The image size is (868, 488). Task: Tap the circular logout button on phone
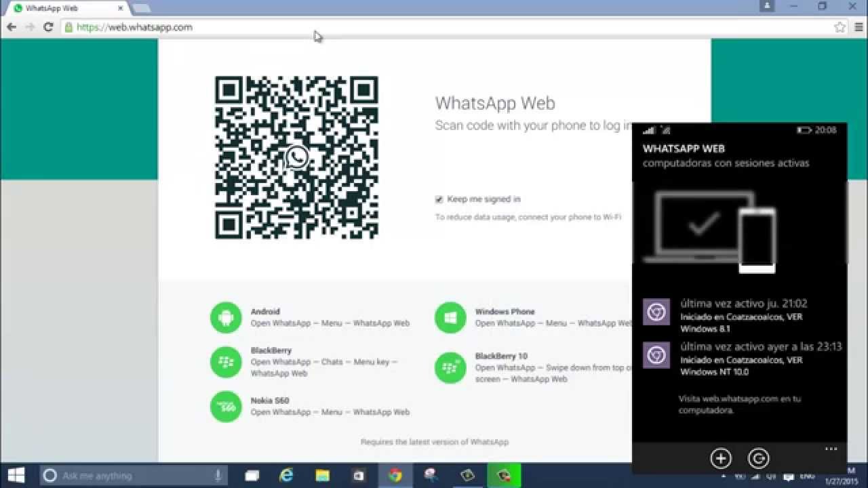click(758, 459)
